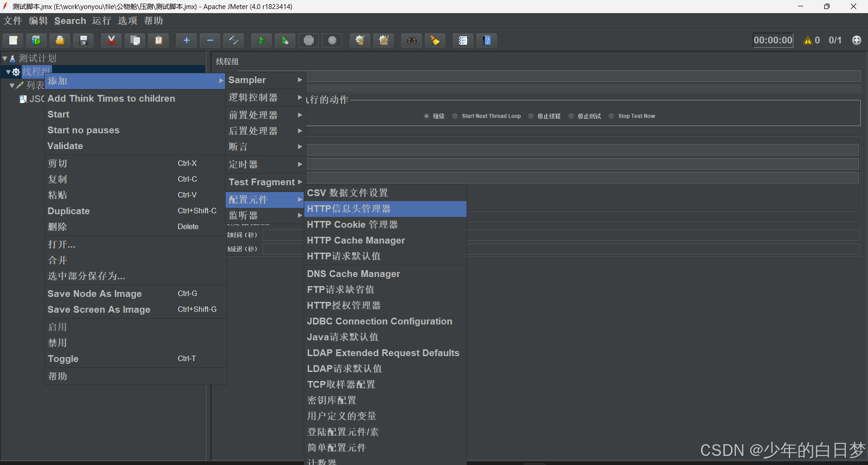
Task: Expand the 前置处理器 submenu
Action: [265, 115]
